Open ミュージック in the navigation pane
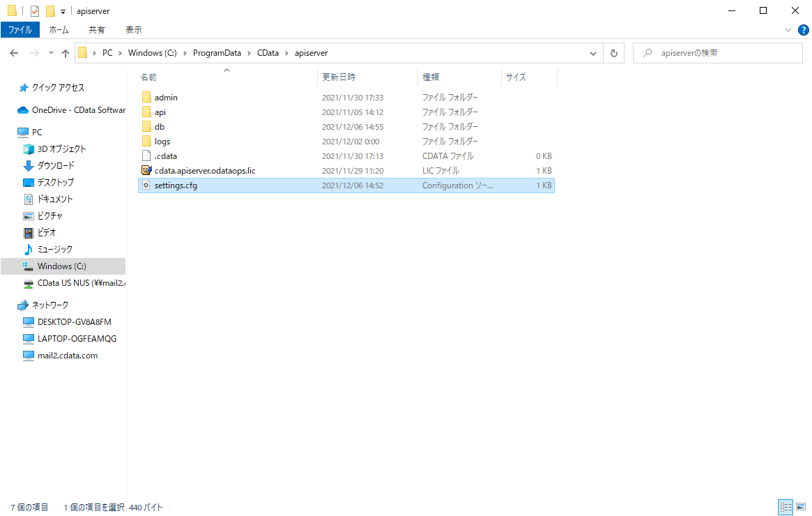The height and width of the screenshot is (516, 812). (55, 249)
